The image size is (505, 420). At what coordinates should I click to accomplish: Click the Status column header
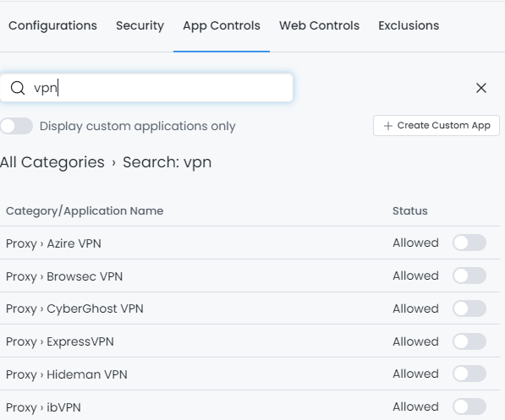(x=410, y=211)
